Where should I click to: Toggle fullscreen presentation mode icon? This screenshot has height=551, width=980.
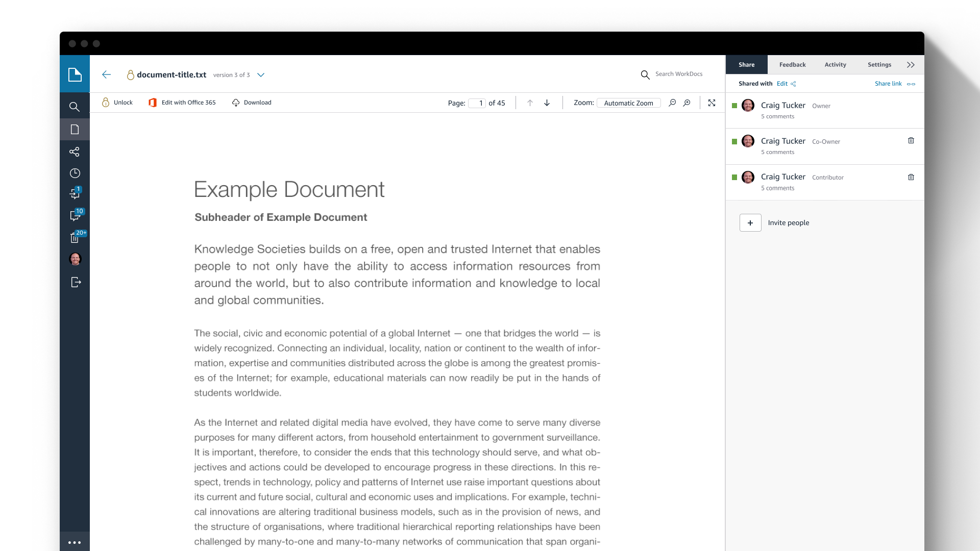(x=712, y=103)
